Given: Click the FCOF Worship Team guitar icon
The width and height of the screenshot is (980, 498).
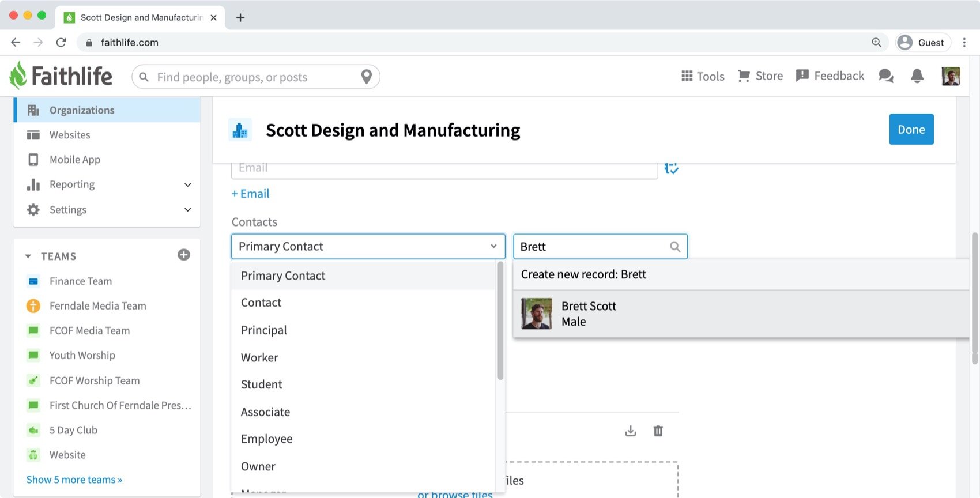Looking at the screenshot, I should coord(33,380).
